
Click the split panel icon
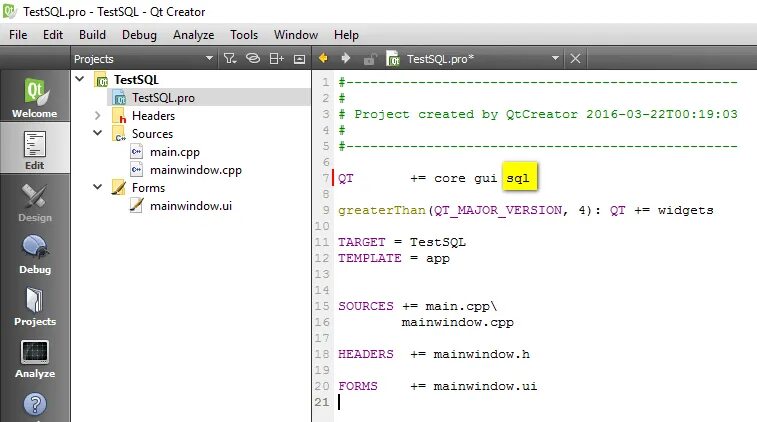tap(276, 59)
